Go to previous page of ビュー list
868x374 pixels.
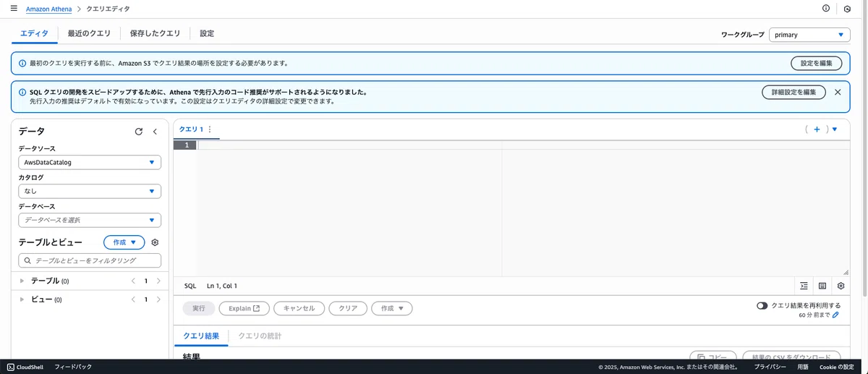tap(133, 299)
